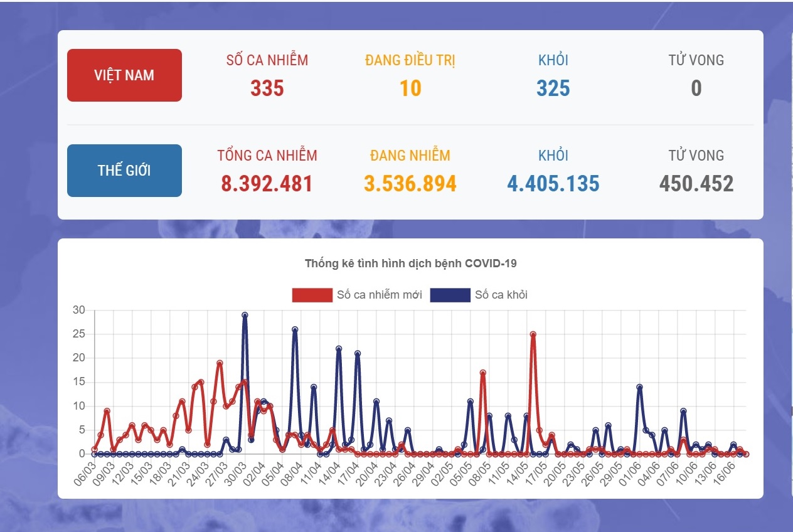This screenshot has width=793, height=532.
Task: Click Vietnam's under-treatment count 10
Action: [x=410, y=88]
